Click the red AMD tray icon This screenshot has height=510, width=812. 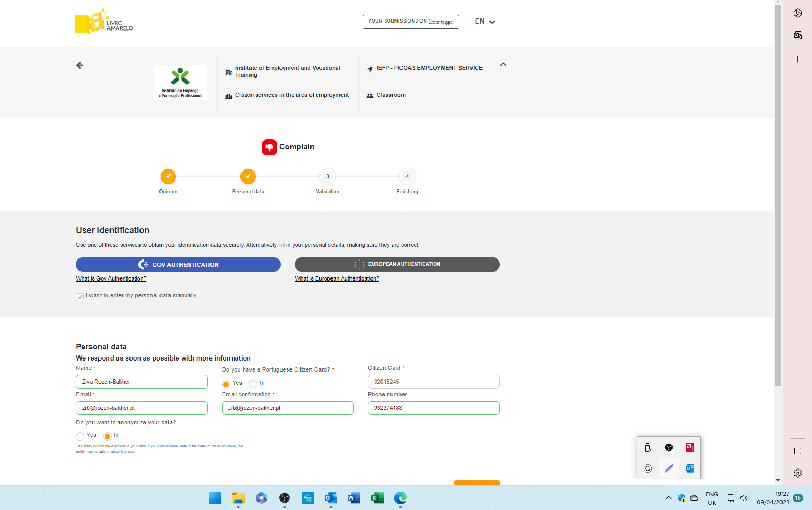pos(690,447)
